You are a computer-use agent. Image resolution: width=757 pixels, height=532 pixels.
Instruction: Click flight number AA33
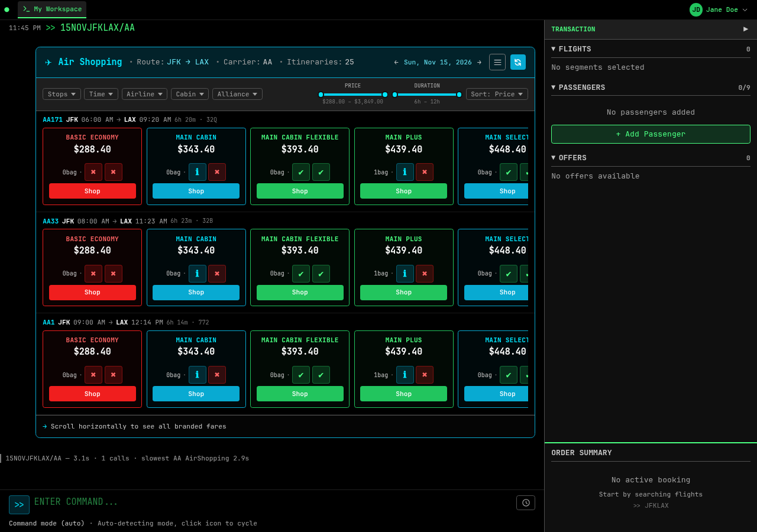[x=50, y=221]
